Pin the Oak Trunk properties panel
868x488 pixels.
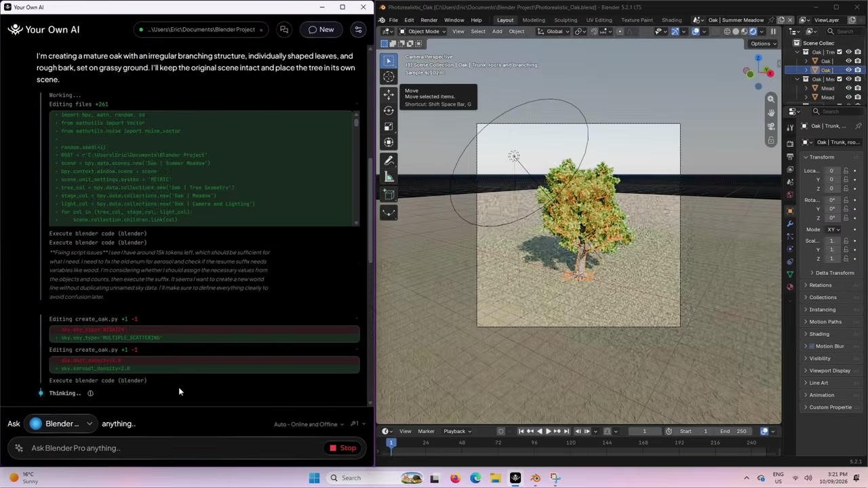click(859, 126)
